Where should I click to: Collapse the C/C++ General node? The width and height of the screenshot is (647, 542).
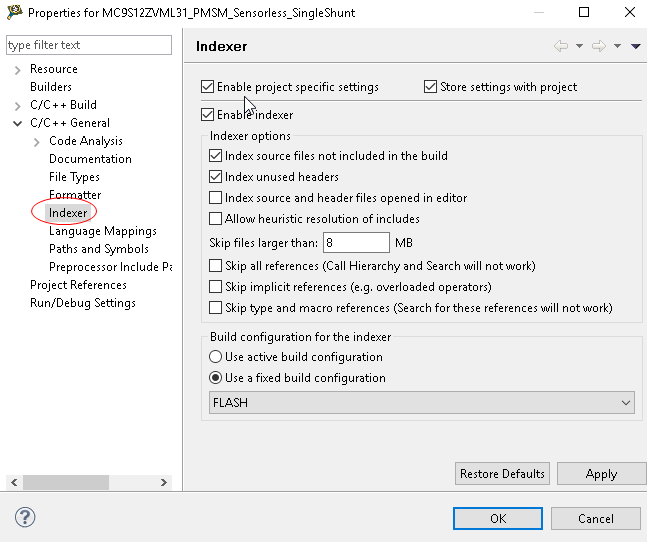(18, 123)
